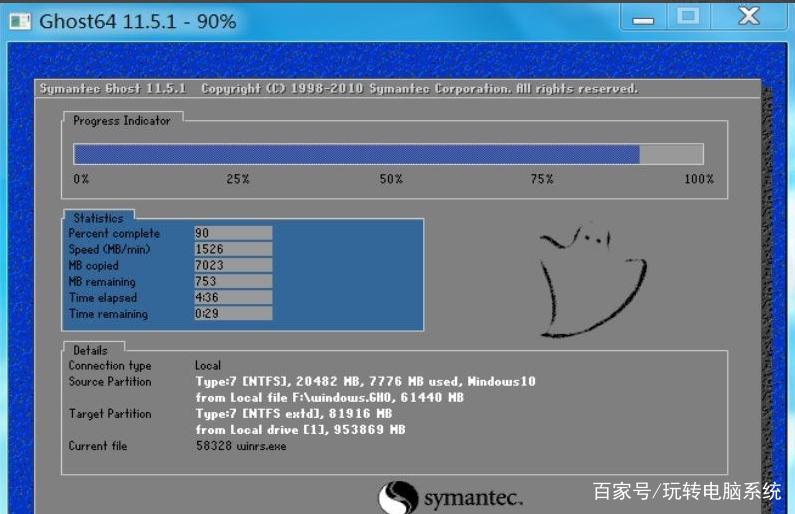Click the 'MB copied' label
Viewport: 795px width, 514px height.
pos(93,266)
